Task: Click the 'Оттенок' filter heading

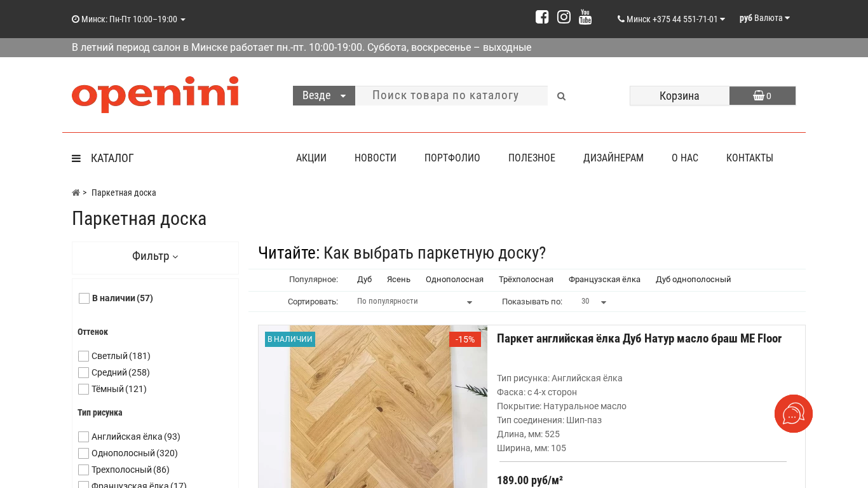Action: 93,332
